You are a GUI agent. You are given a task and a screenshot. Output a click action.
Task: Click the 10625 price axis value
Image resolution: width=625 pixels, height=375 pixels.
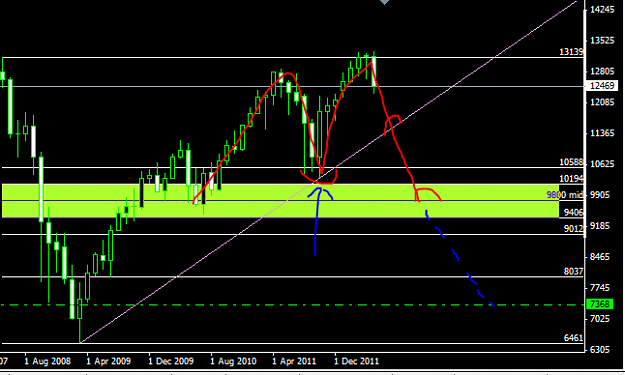pyautogui.click(x=602, y=164)
